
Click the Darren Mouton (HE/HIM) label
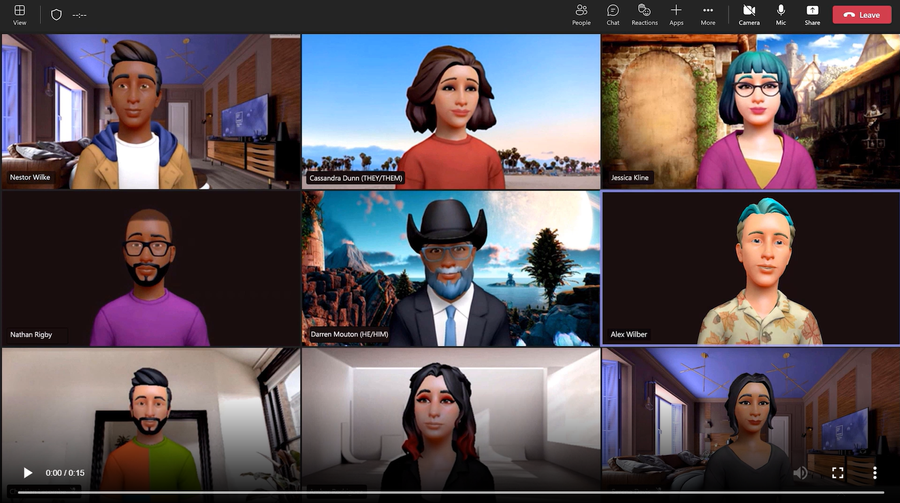349,334
